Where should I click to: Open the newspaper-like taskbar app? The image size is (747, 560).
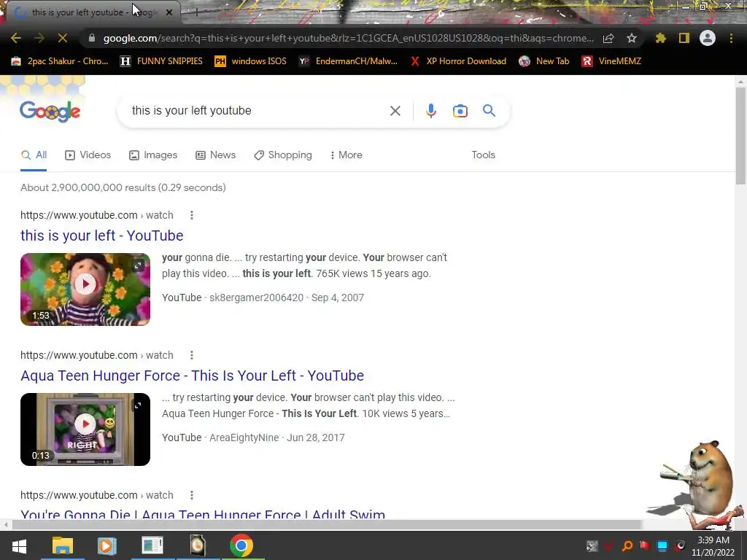pos(152,545)
